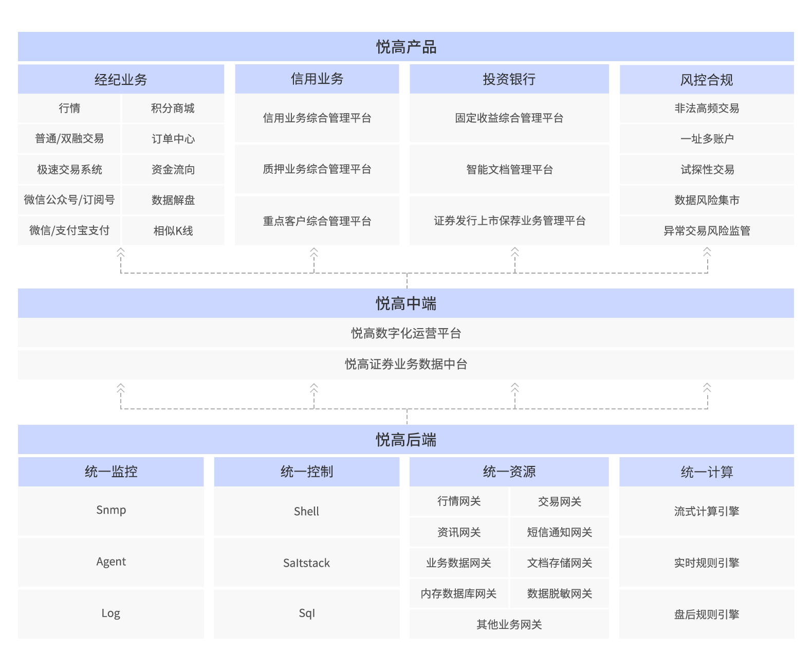Click the Snmp box

click(x=111, y=511)
